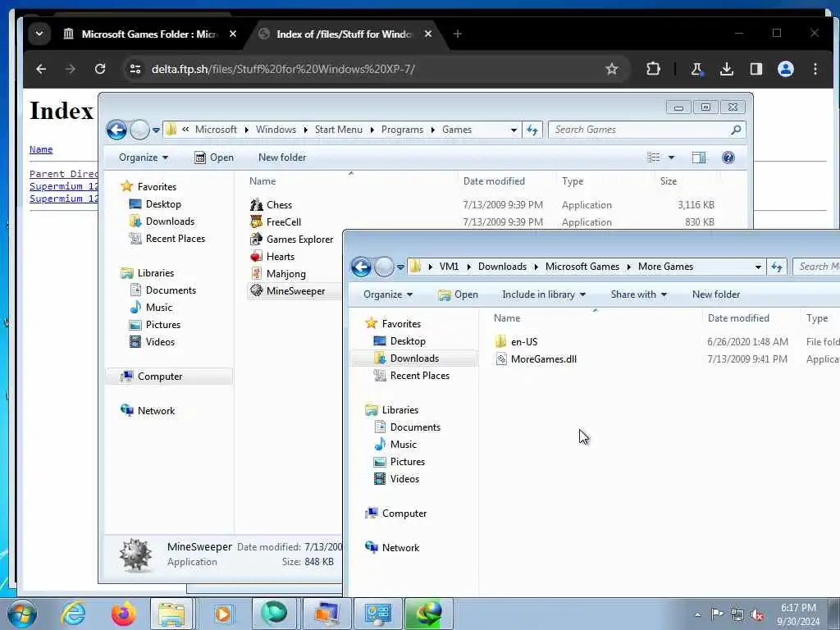The width and height of the screenshot is (840, 630).
Task: Open Chrome profile avatar
Action: [785, 69]
